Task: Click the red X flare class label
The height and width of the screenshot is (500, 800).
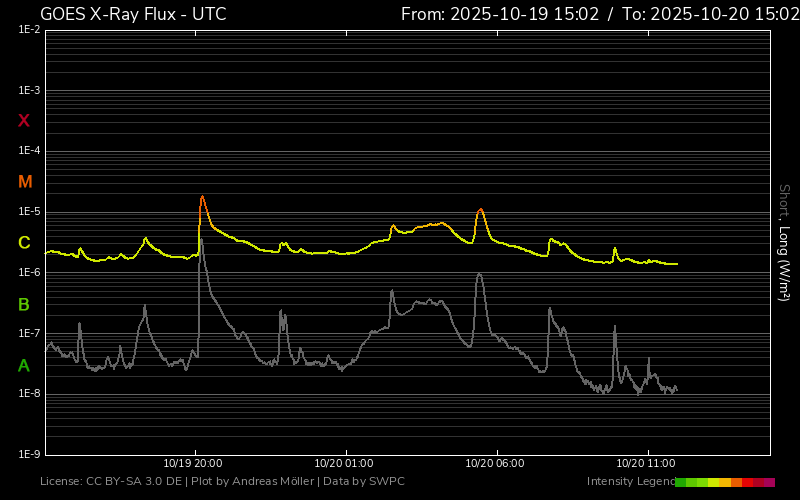Action: pyautogui.click(x=24, y=121)
